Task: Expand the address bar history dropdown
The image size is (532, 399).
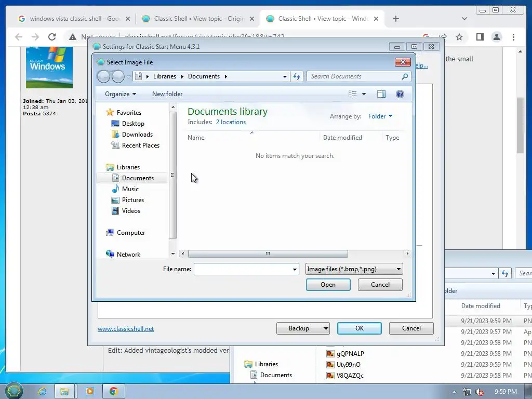Action: pos(285,77)
